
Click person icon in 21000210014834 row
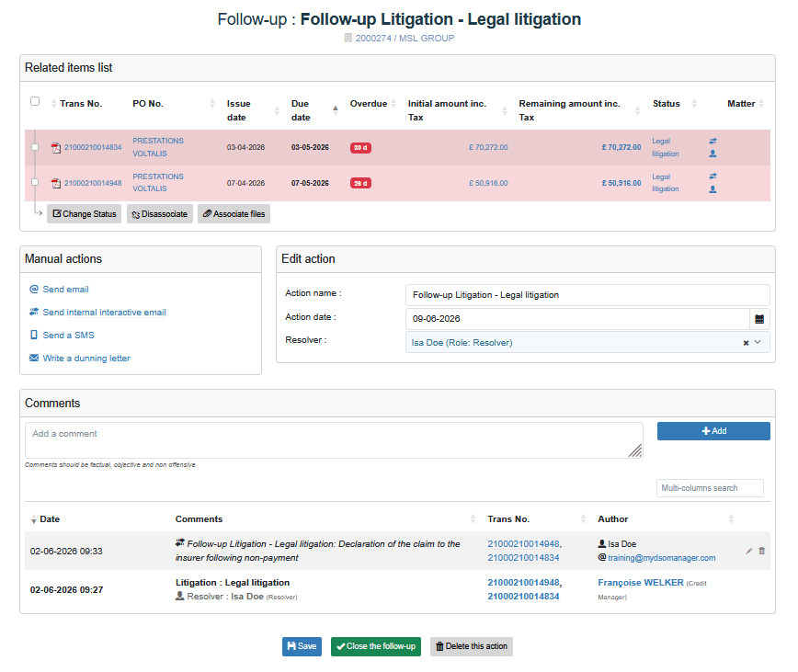(x=712, y=154)
